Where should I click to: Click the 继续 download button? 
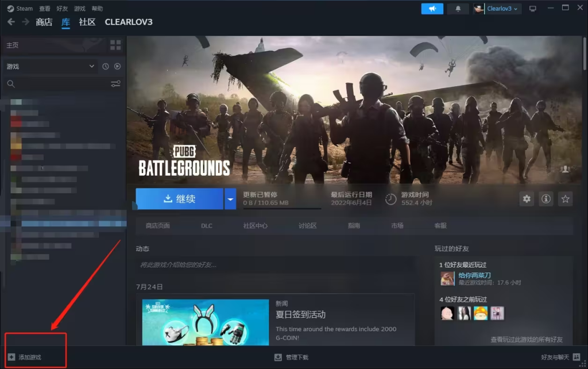coord(179,199)
